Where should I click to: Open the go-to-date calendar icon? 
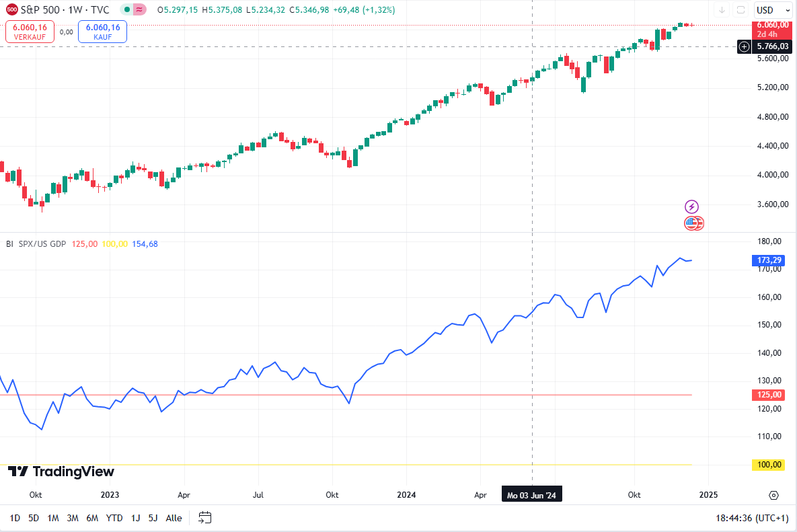click(x=205, y=518)
